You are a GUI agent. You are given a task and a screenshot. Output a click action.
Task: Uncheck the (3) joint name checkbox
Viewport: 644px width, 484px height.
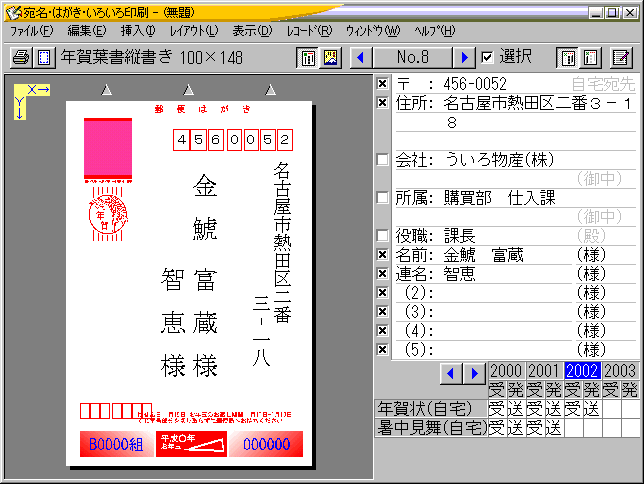[382, 311]
